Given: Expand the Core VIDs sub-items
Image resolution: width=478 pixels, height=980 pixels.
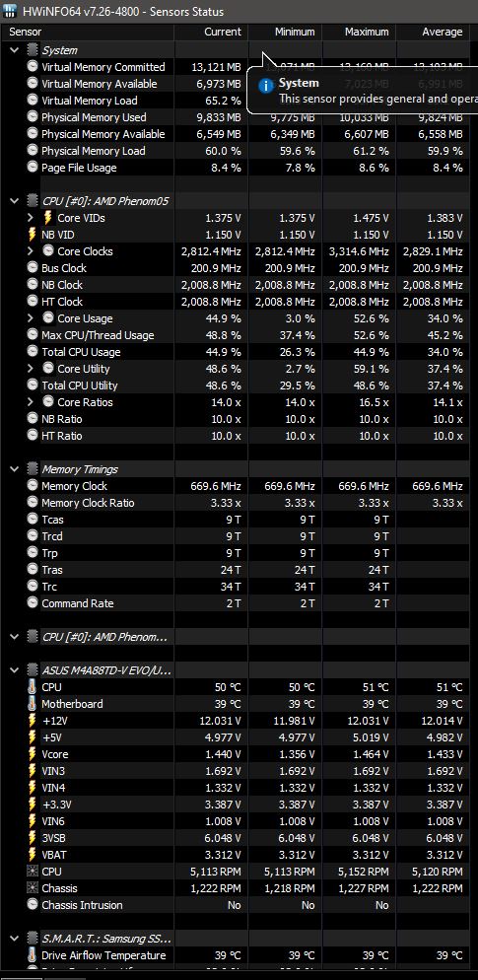Looking at the screenshot, I should [30, 218].
